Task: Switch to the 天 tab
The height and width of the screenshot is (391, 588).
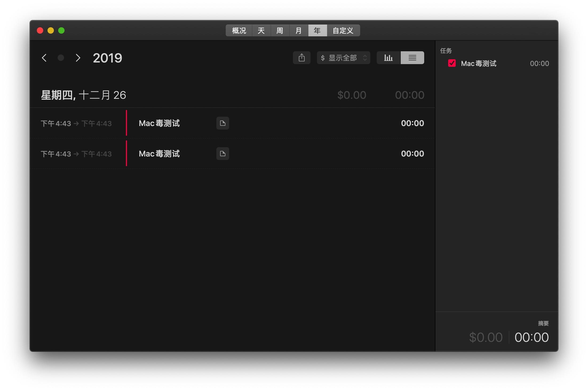Action: tap(261, 31)
